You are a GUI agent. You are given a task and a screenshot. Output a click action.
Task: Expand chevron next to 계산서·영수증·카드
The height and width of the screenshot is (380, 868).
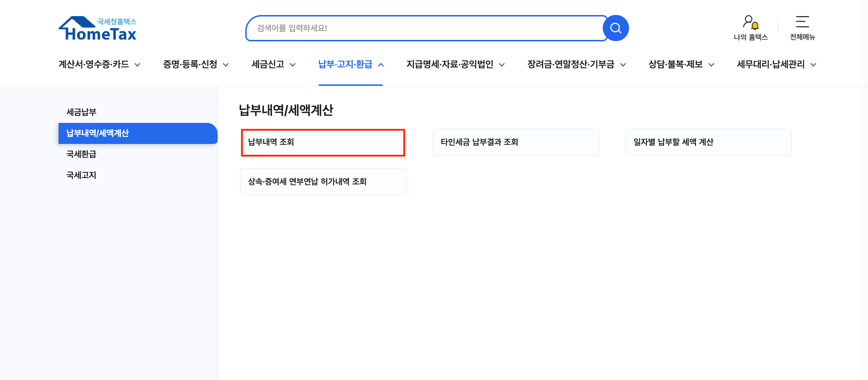[x=137, y=65]
